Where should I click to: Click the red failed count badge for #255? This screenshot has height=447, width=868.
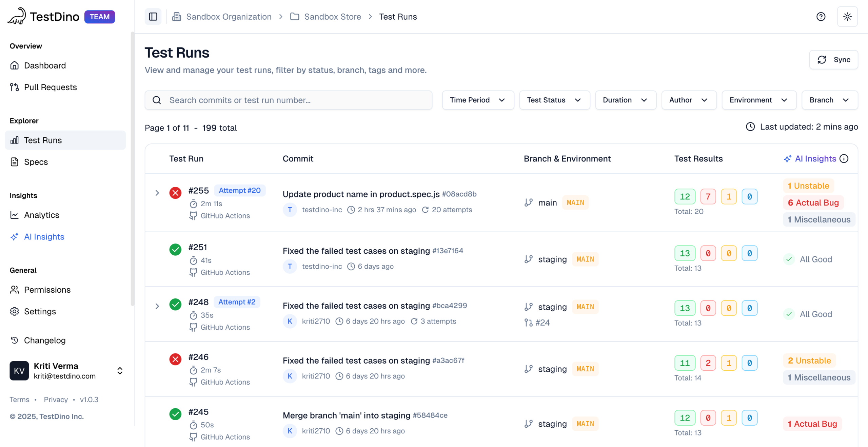click(708, 197)
